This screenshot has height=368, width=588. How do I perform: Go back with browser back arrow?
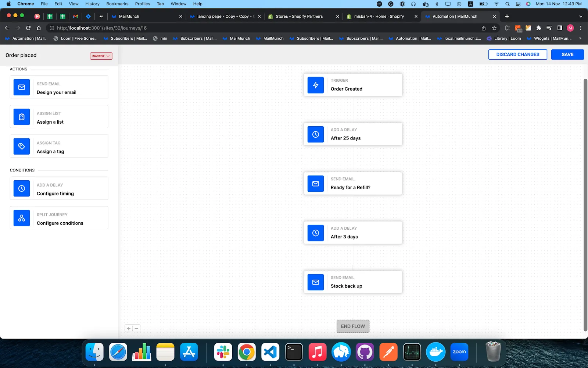(7, 28)
